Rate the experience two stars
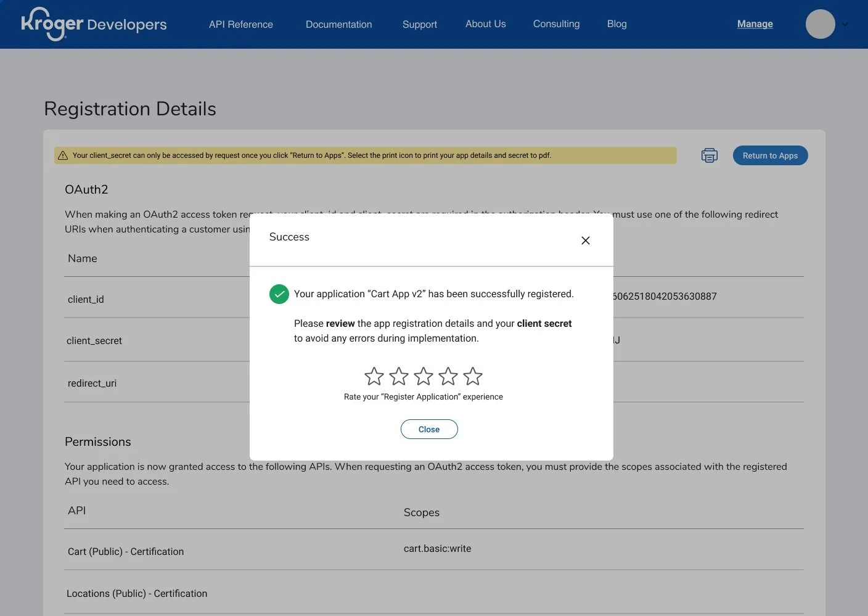This screenshot has height=616, width=868. 399,376
